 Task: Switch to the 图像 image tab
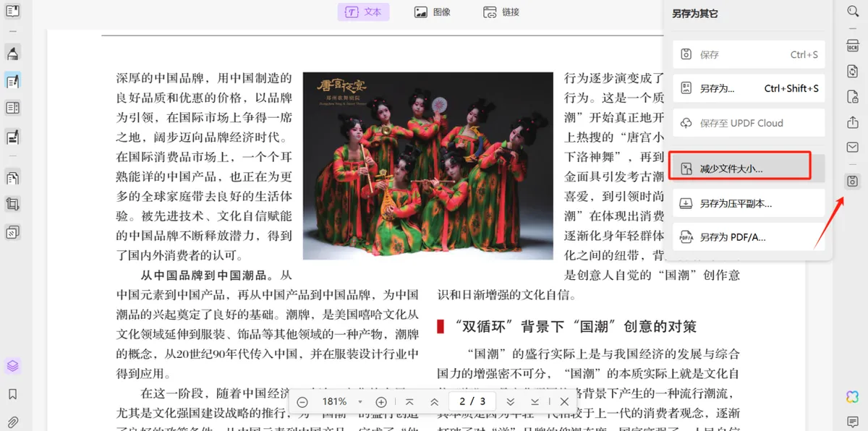coord(433,12)
